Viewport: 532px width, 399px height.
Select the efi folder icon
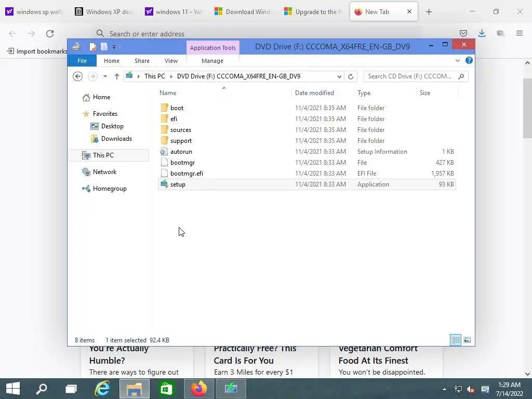[x=164, y=119]
